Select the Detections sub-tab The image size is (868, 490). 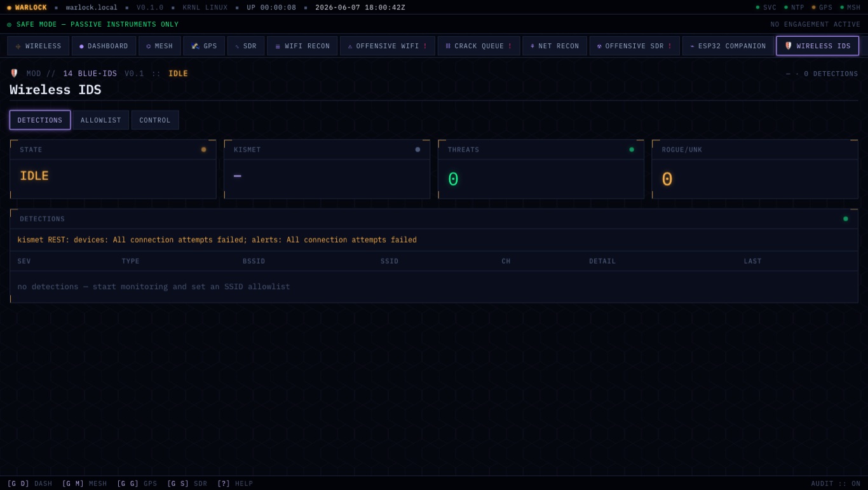[40, 120]
